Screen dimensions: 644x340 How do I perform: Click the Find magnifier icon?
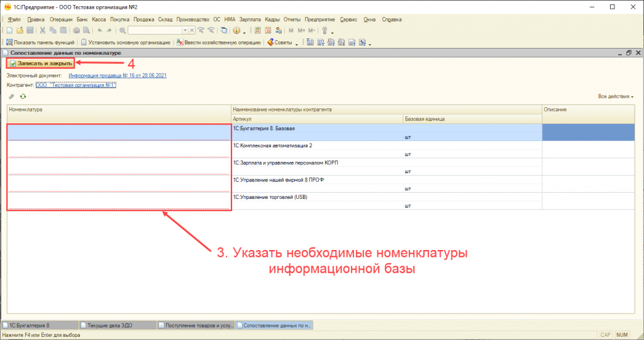pos(123,30)
